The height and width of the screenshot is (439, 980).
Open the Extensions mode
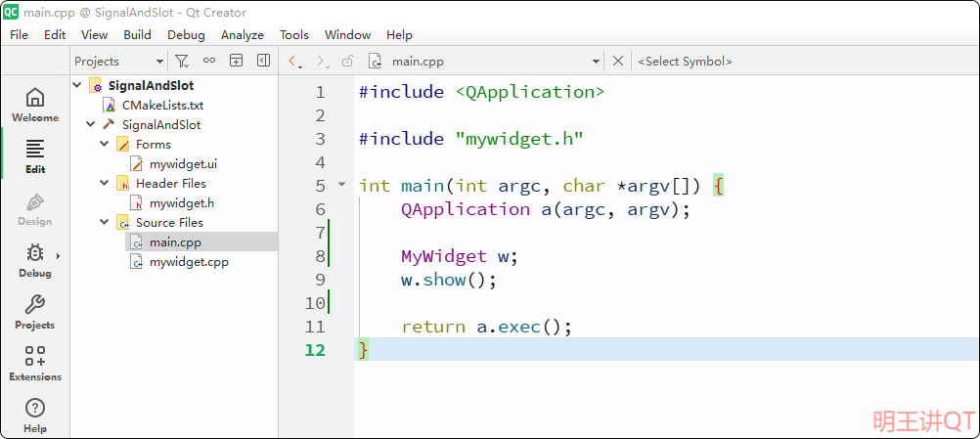click(x=35, y=363)
